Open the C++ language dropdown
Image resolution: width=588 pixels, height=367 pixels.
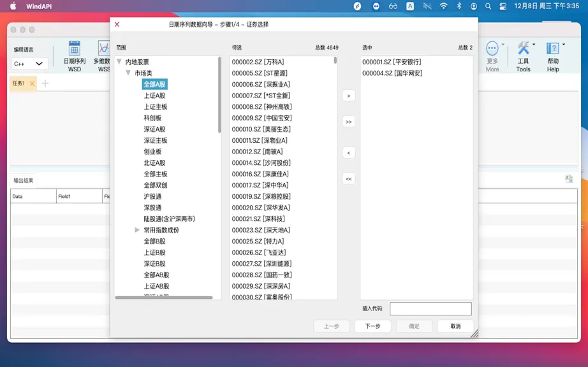(29, 64)
